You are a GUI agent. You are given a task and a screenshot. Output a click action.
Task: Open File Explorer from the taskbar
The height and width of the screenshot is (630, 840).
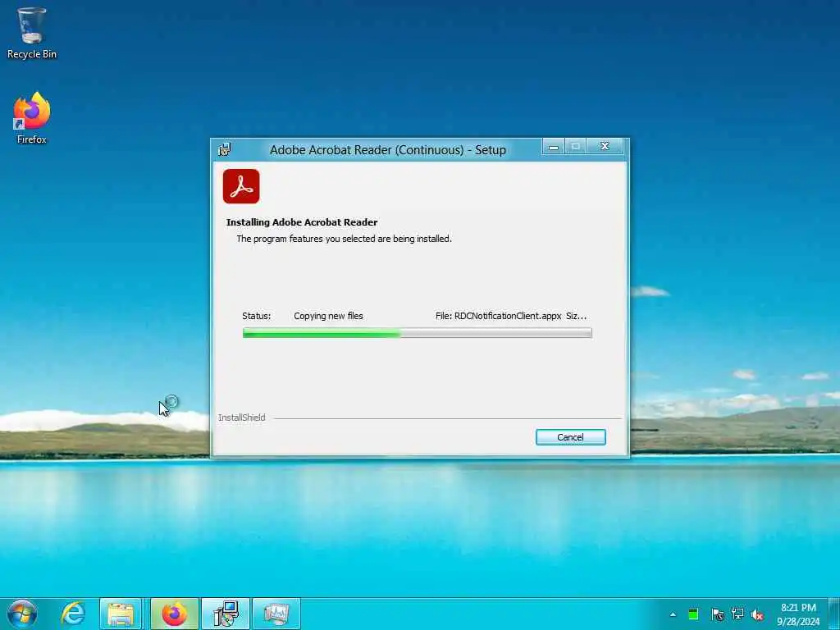(x=121, y=614)
